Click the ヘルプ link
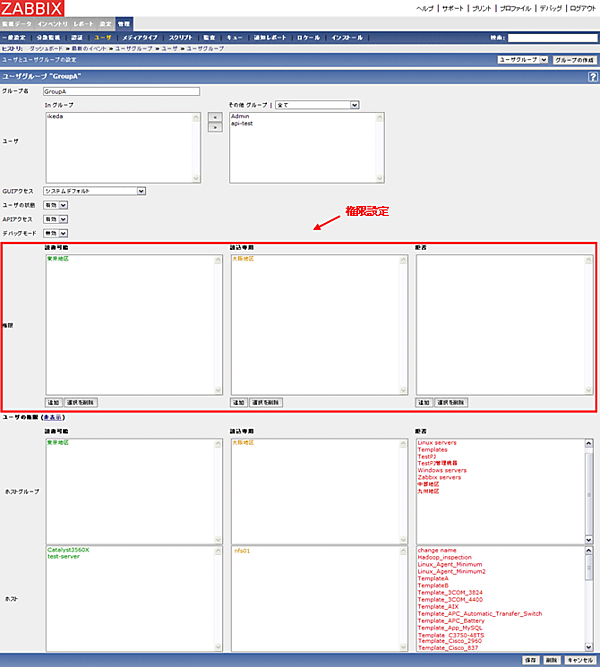600x667 pixels. 425,9
